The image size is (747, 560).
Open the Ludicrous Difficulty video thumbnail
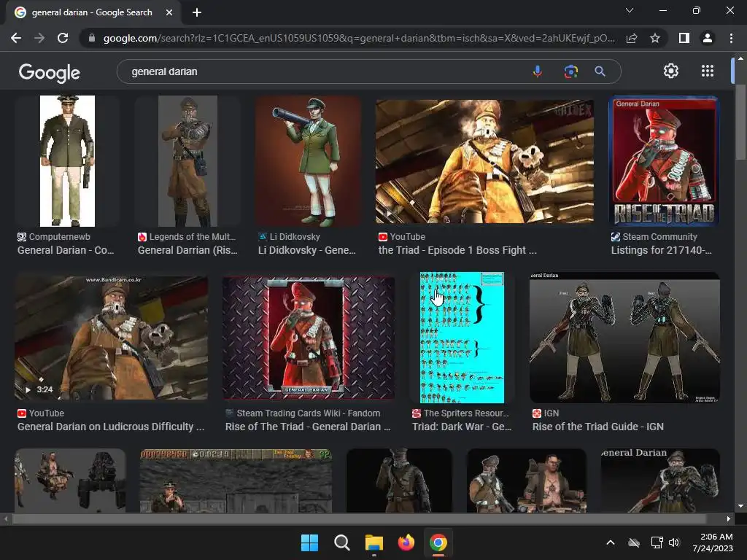[111, 338]
